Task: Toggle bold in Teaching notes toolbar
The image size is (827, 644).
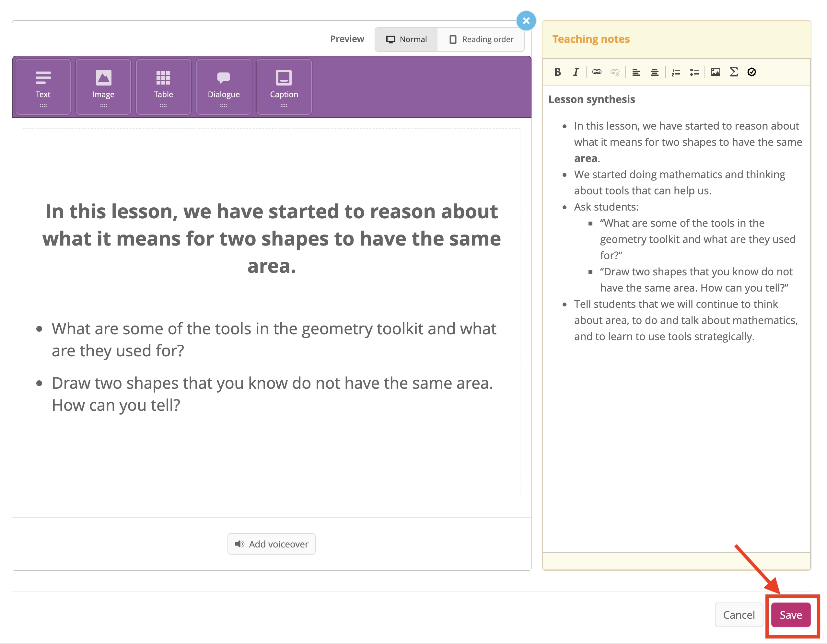Action: tap(557, 72)
